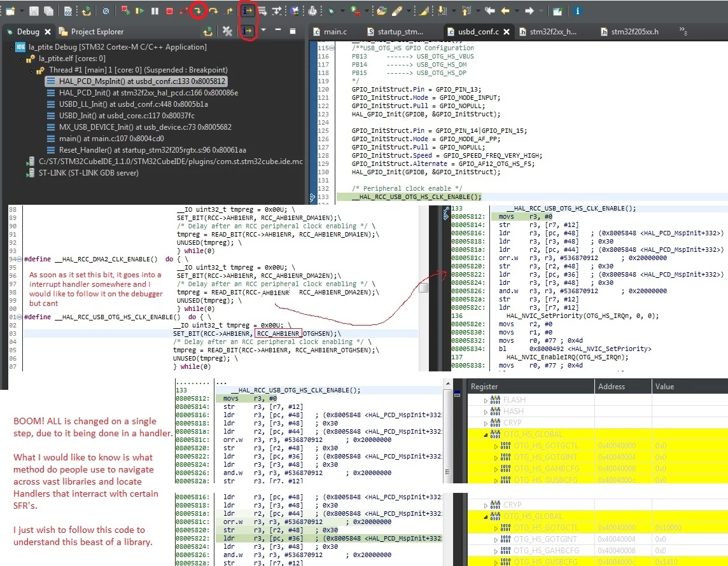Click the Debug bug launch icon
Viewport: 728px width, 566px height.
point(330,11)
